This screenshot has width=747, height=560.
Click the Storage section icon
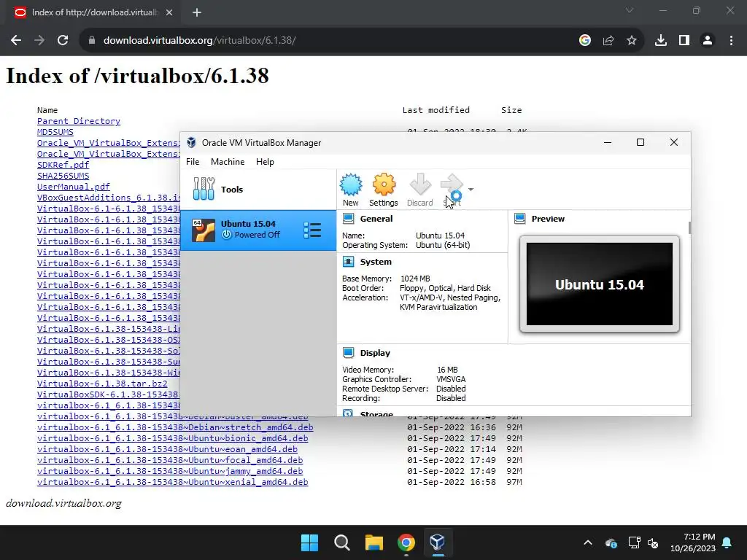coord(348,413)
